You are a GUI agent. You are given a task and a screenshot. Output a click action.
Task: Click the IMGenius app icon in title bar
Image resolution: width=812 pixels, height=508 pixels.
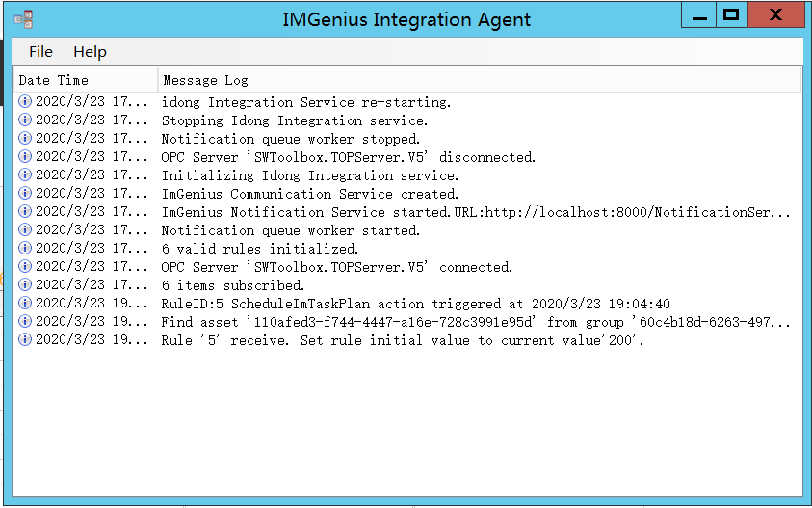(24, 19)
